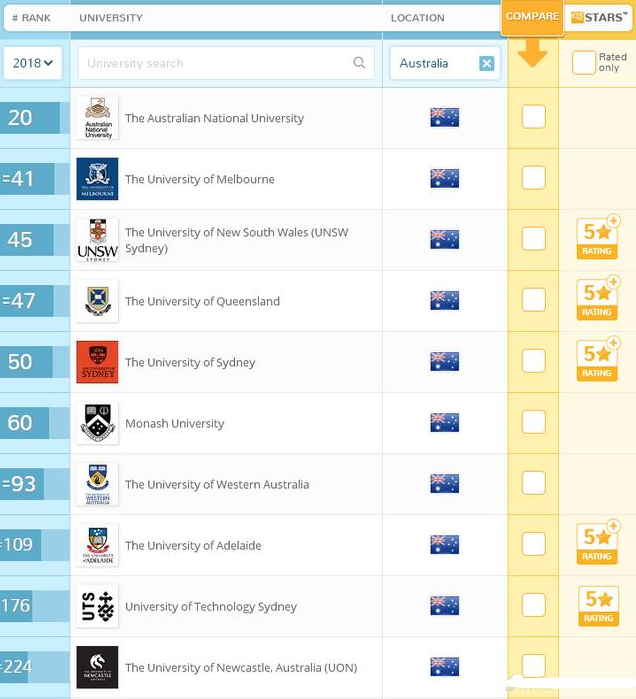The image size is (636, 699).
Task: Click the UNSW Sydney logo
Action: [97, 240]
